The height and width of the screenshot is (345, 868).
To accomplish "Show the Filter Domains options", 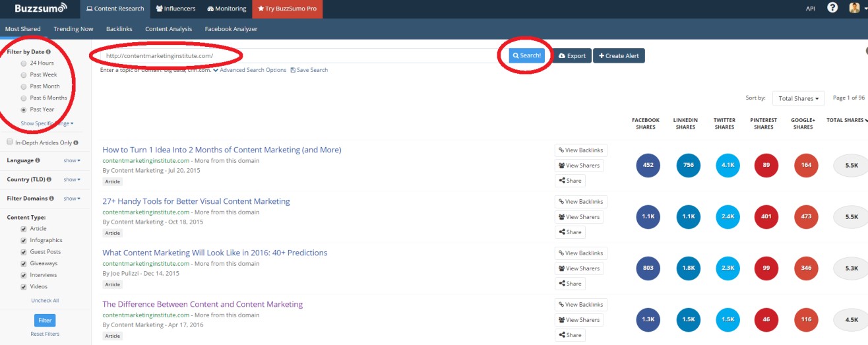I will pyautogui.click(x=72, y=199).
